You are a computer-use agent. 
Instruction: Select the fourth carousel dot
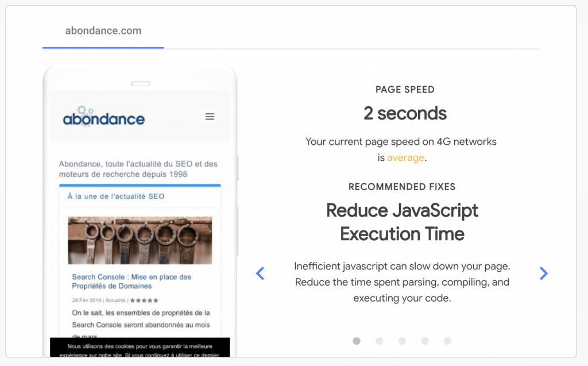coord(424,341)
